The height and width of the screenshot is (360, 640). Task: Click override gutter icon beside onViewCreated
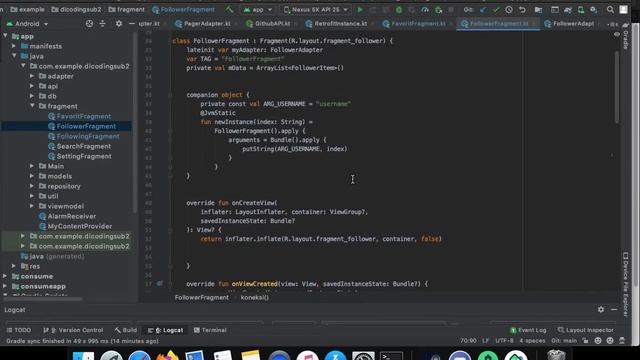pos(160,283)
